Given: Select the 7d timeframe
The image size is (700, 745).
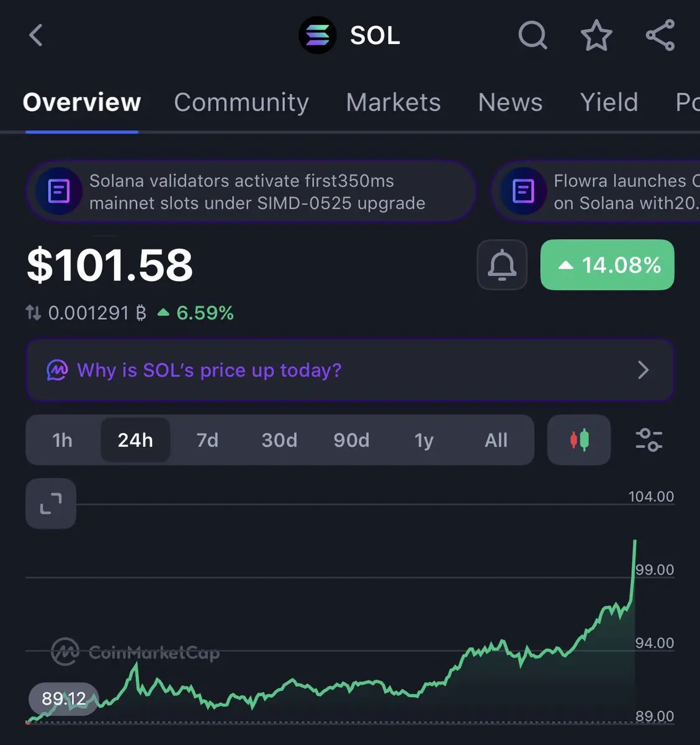Looking at the screenshot, I should 207,440.
